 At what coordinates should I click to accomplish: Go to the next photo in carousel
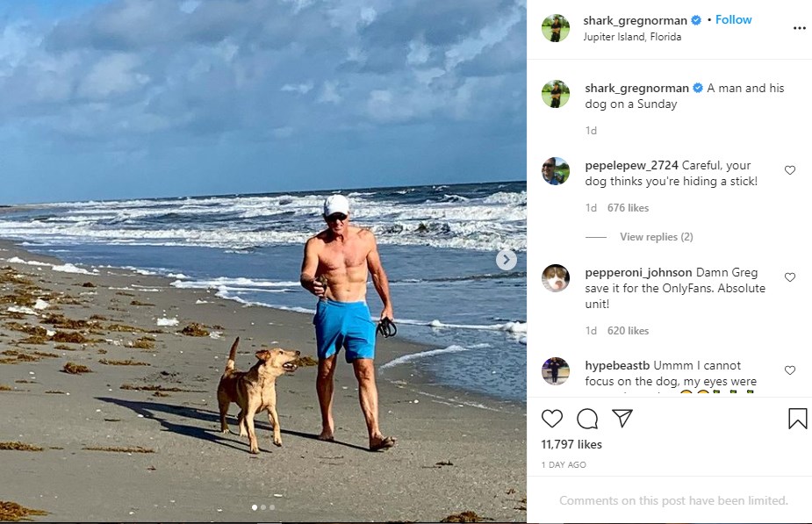coord(507,260)
